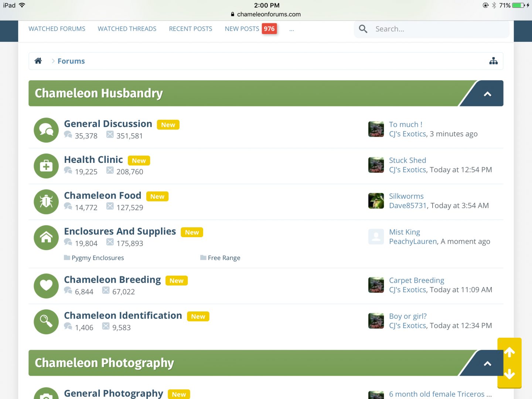532x399 pixels.
Task: Open the Health Clinic medical kit icon
Action: tap(46, 166)
